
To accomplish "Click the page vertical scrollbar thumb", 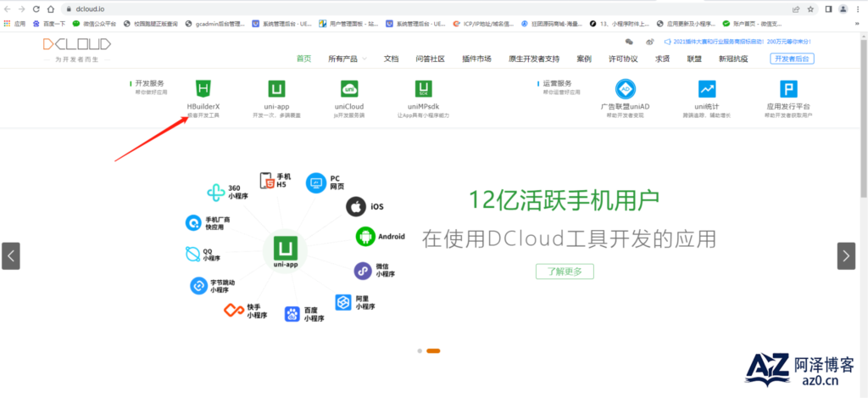I will 864,117.
